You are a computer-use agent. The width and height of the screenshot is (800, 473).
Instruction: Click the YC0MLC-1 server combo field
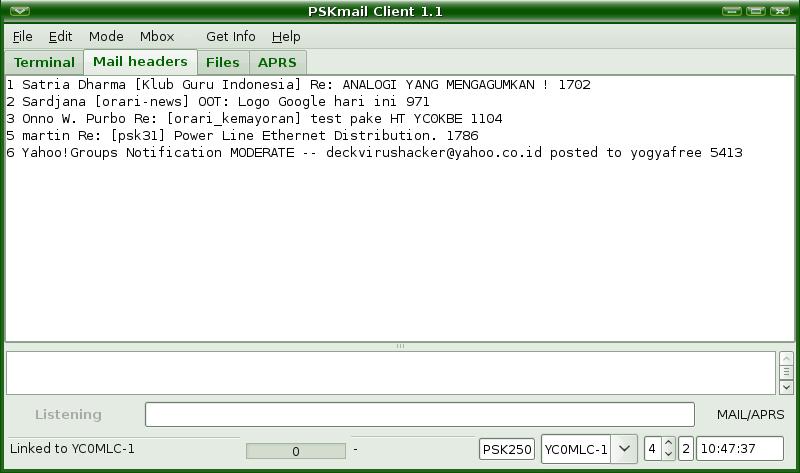[576, 450]
